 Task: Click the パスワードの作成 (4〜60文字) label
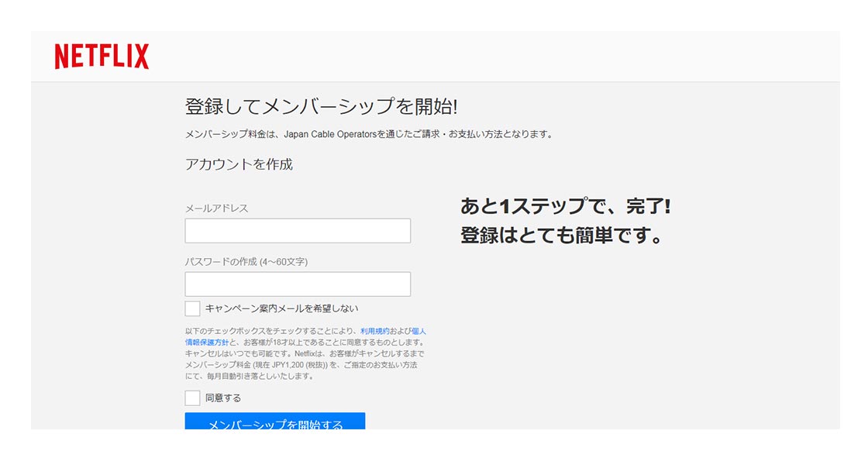click(246, 262)
